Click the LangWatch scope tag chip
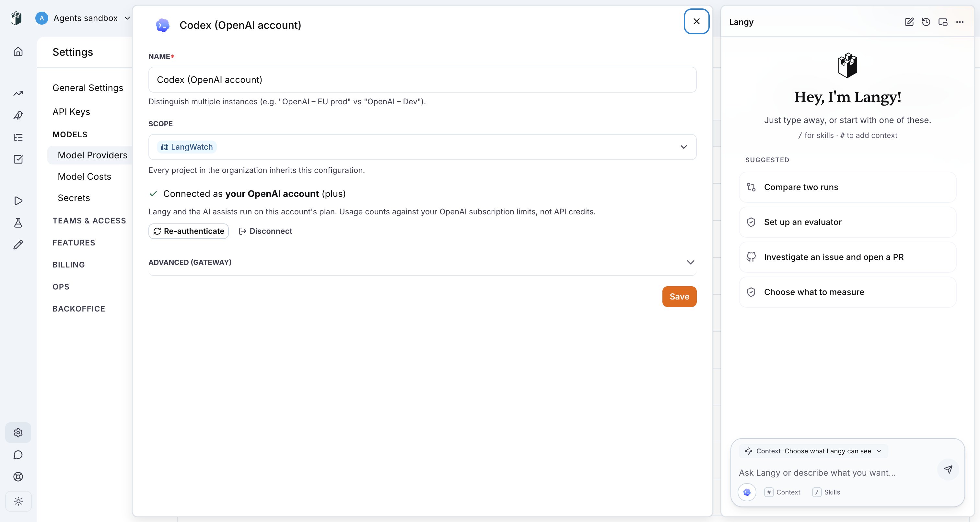 coord(186,147)
